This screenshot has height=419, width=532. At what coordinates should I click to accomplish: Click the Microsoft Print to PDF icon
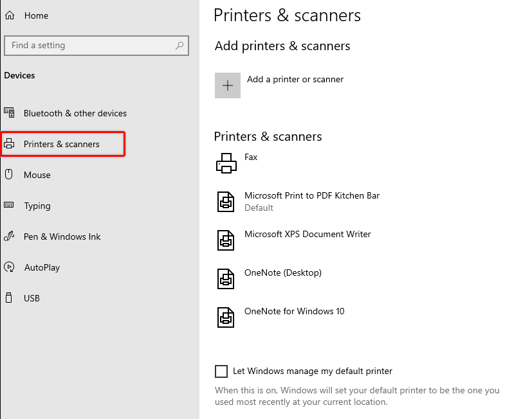[x=226, y=202]
